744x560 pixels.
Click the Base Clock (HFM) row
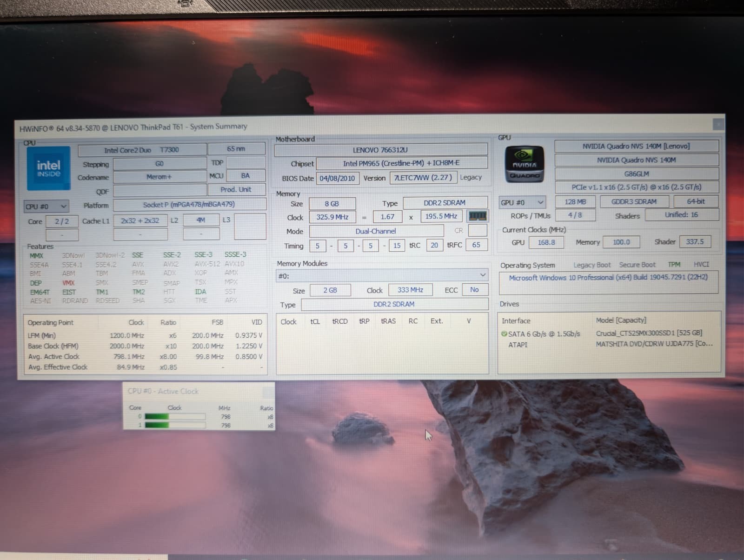(145, 346)
